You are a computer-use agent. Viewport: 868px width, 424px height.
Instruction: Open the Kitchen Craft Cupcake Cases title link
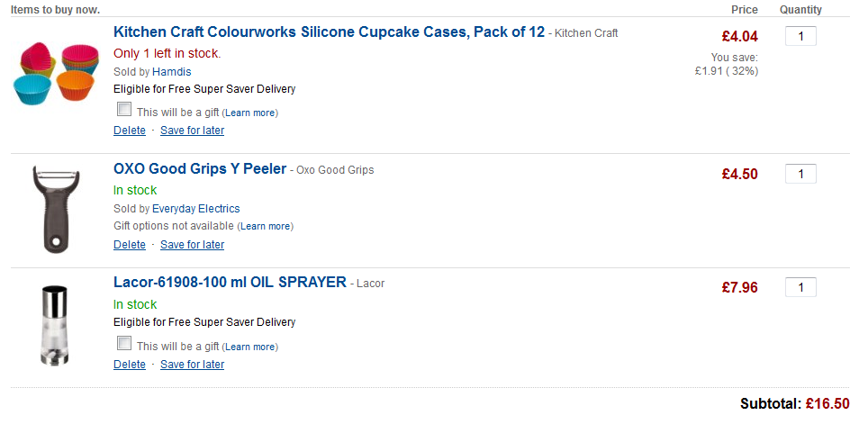pos(329,32)
